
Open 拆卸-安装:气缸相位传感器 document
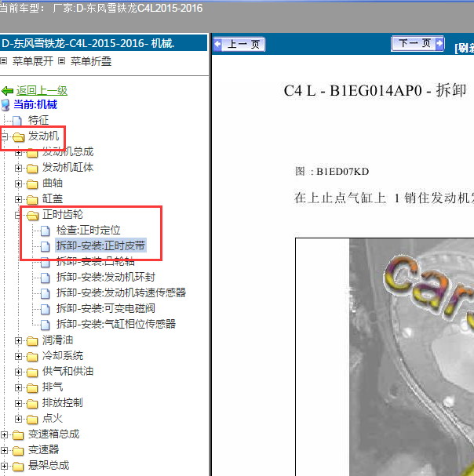click(x=116, y=324)
